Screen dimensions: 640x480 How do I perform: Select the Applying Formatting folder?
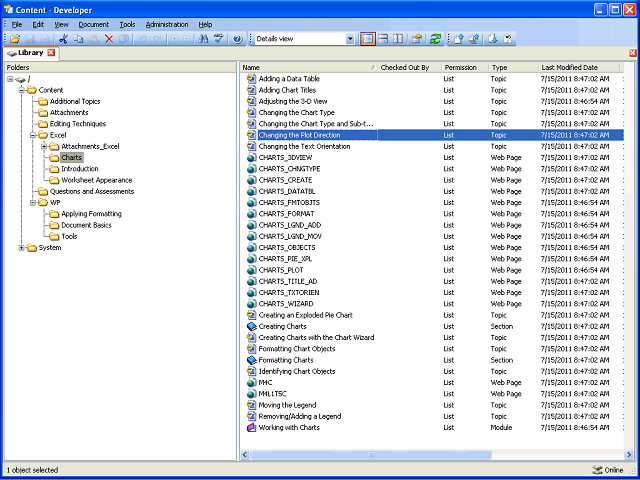(x=91, y=214)
